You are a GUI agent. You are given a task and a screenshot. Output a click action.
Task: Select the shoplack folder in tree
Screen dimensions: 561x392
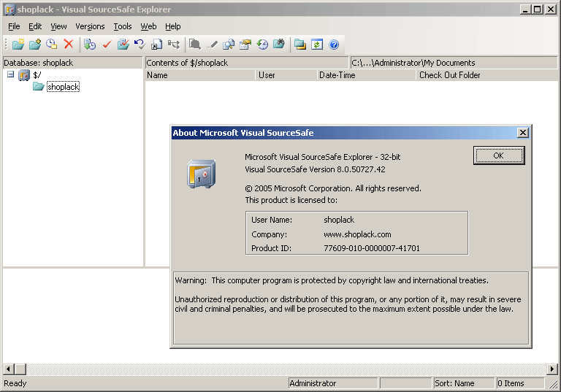pyautogui.click(x=63, y=87)
